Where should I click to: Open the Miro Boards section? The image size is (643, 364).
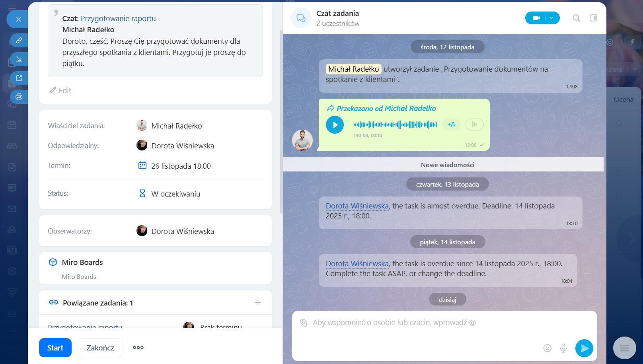(x=155, y=269)
